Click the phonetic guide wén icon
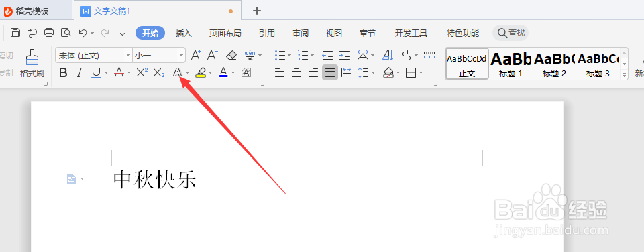The width and height of the screenshot is (644, 252). click(x=250, y=55)
